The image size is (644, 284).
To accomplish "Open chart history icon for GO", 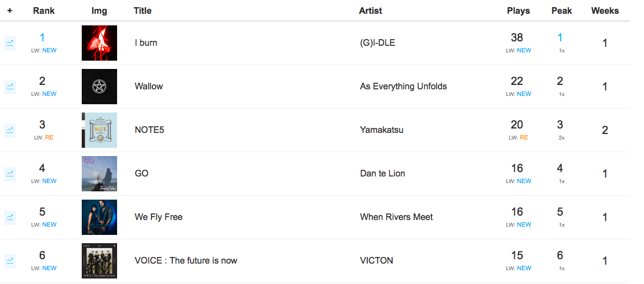I will tap(10, 174).
